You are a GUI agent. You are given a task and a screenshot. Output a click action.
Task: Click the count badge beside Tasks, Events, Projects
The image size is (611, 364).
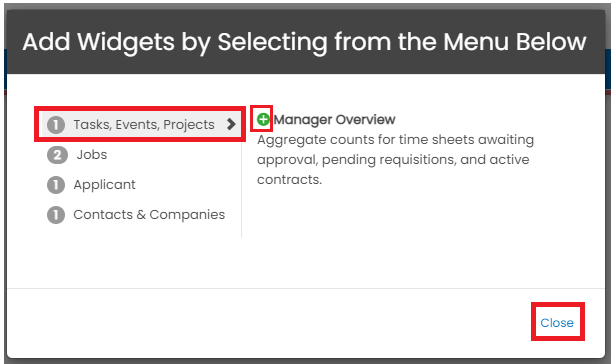[56, 125]
